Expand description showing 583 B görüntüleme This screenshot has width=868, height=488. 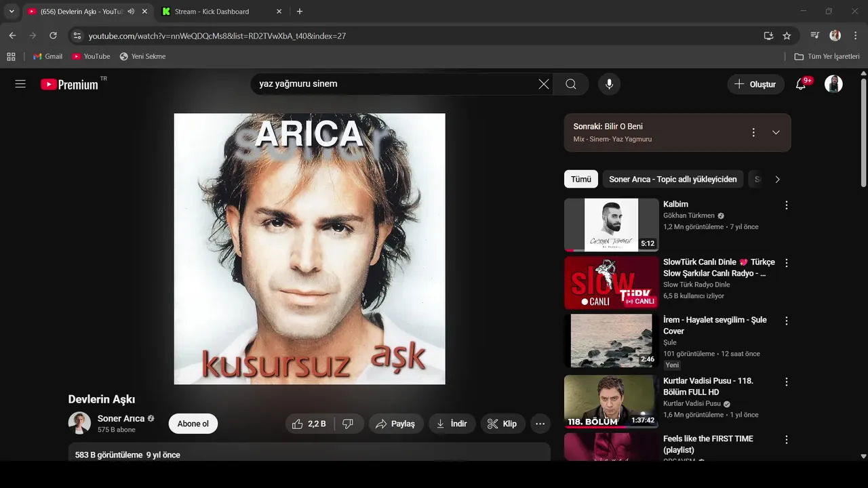309,452
